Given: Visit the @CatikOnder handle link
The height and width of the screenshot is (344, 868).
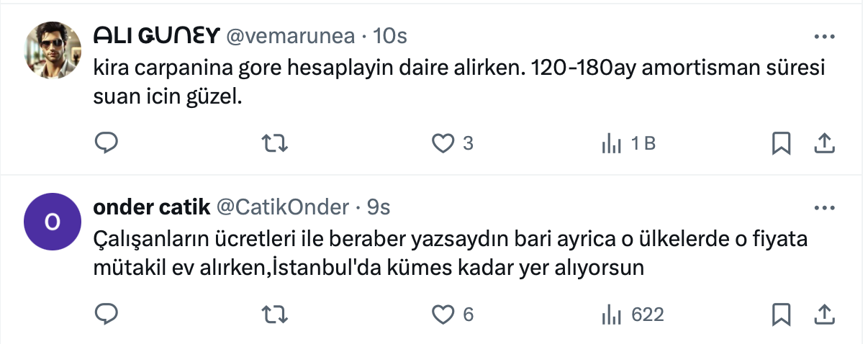Looking at the screenshot, I should pyautogui.click(x=282, y=208).
